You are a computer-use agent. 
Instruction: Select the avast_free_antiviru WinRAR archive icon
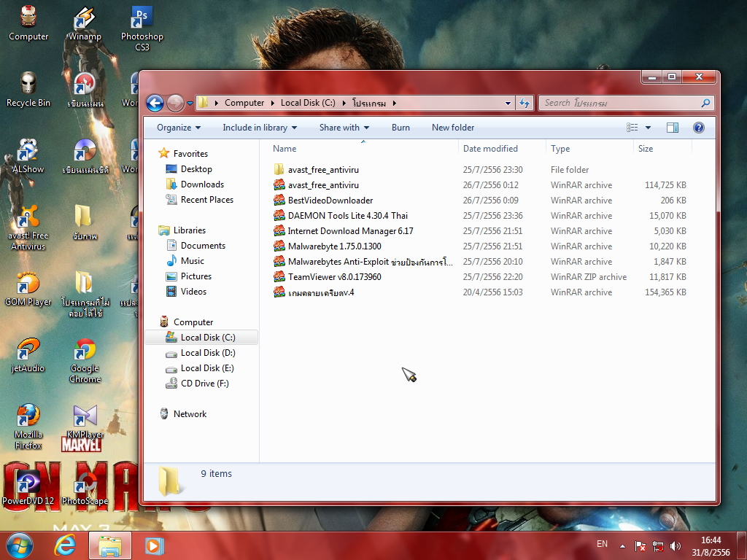(279, 184)
